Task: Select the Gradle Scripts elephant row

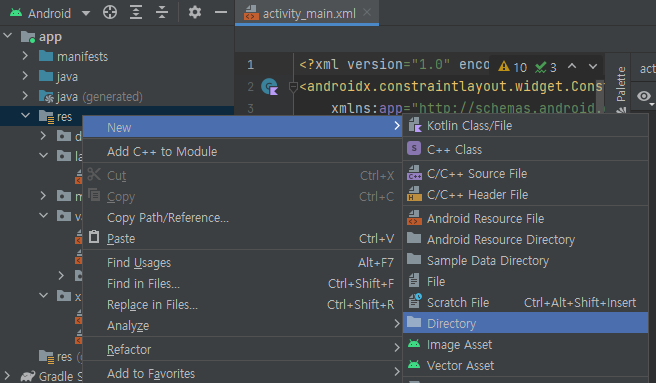Action: [x=41, y=376]
